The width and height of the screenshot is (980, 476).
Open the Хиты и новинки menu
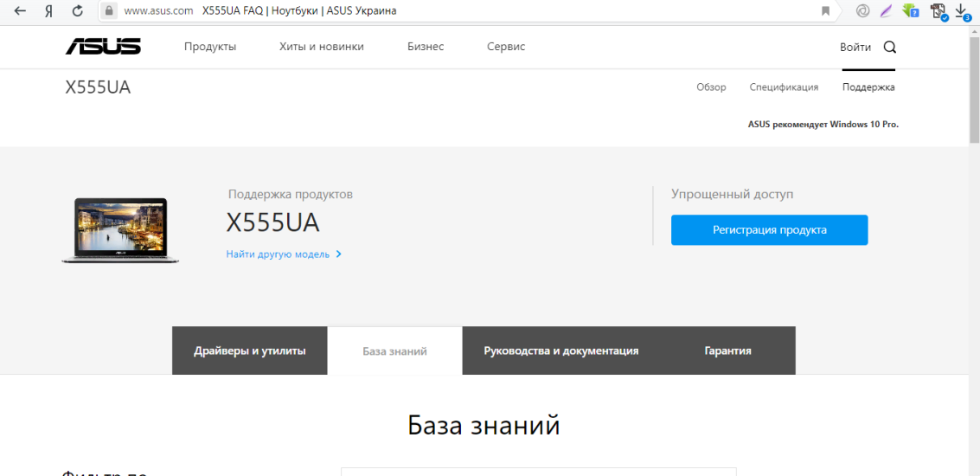[x=321, y=47]
